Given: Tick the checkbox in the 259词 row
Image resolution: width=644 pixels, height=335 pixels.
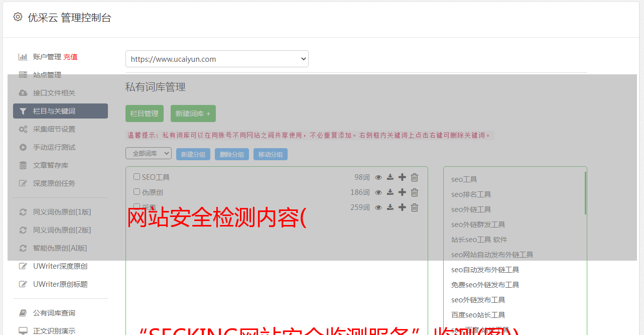Looking at the screenshot, I should [x=137, y=207].
